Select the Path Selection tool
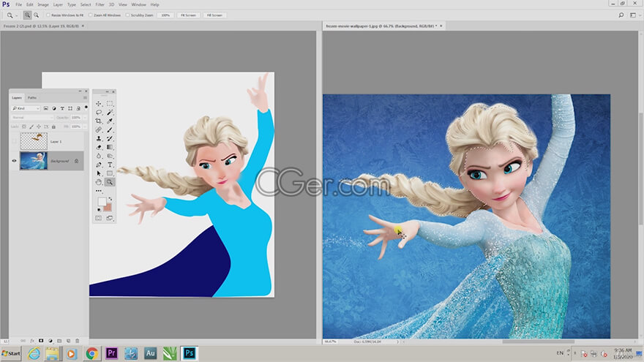 coord(99,173)
